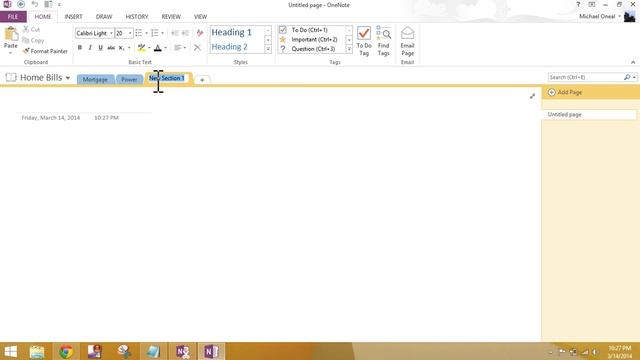The image size is (640, 360).
Task: Click the Back arrow in quick access toolbar
Action: click(21, 4)
